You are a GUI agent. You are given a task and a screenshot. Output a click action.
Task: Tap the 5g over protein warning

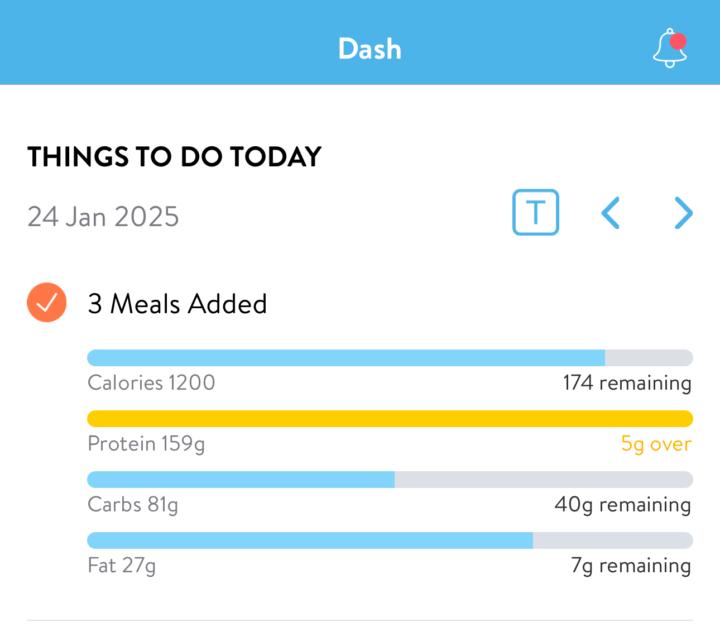[656, 444]
